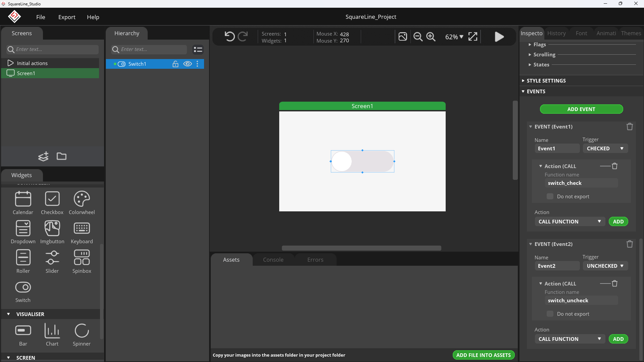Image resolution: width=644 pixels, height=362 pixels.
Task: Click the screenshot image icon in toolbar
Action: (x=403, y=37)
